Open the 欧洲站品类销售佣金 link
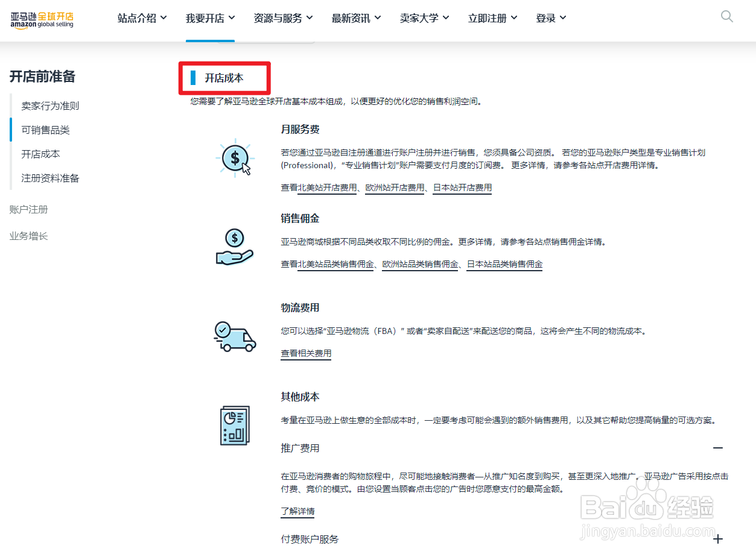The width and height of the screenshot is (756, 557). click(420, 263)
